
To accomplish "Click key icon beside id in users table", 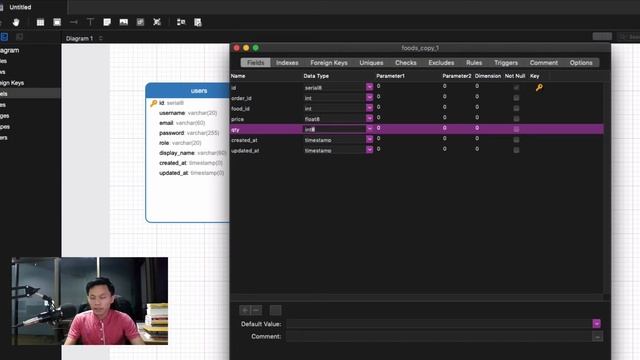I will click(x=153, y=103).
